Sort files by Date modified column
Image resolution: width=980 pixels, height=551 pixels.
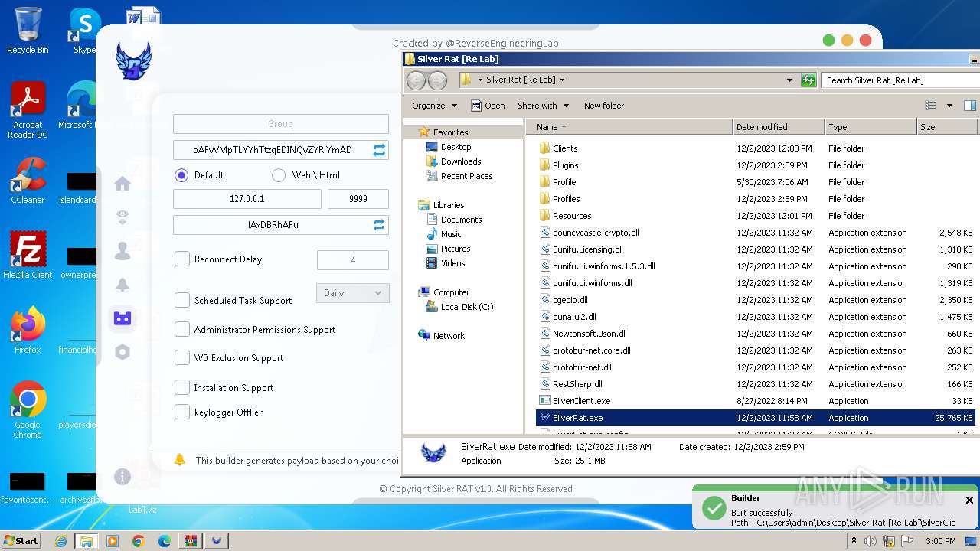pos(779,127)
